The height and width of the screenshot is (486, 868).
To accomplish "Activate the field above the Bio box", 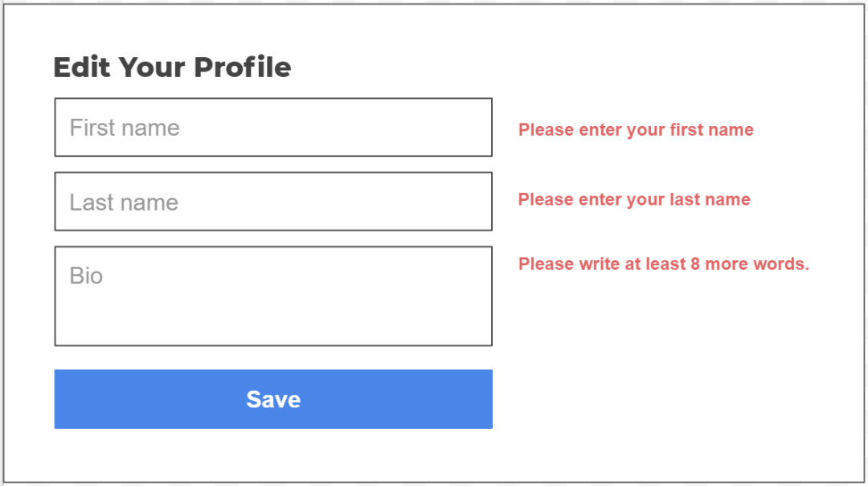I will point(273,202).
